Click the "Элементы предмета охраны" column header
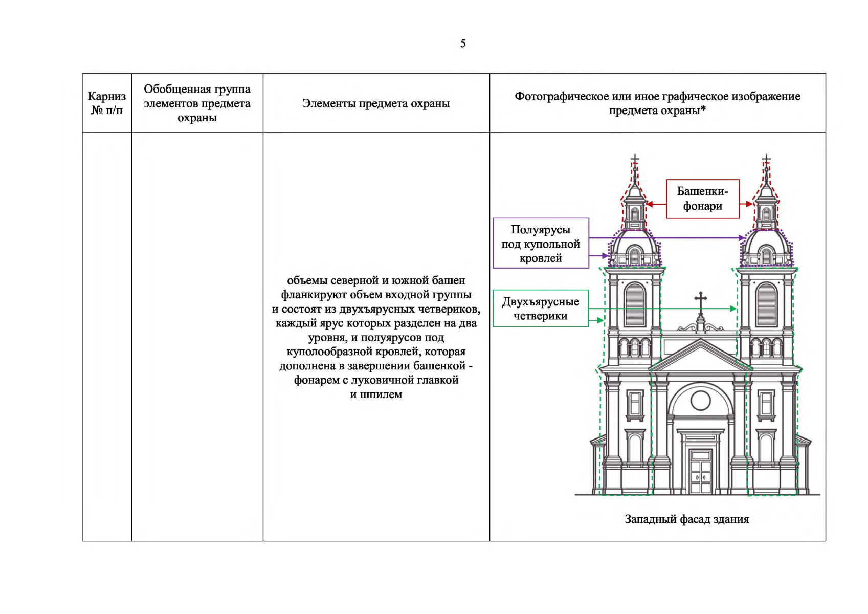Image resolution: width=868 pixels, height=614 pixels. (376, 103)
